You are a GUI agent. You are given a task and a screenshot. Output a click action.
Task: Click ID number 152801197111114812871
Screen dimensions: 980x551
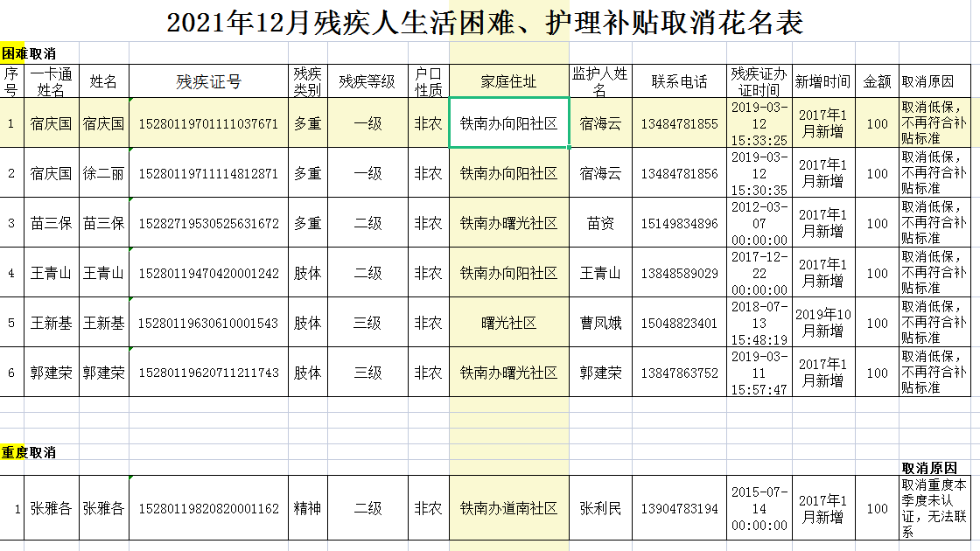point(209,174)
